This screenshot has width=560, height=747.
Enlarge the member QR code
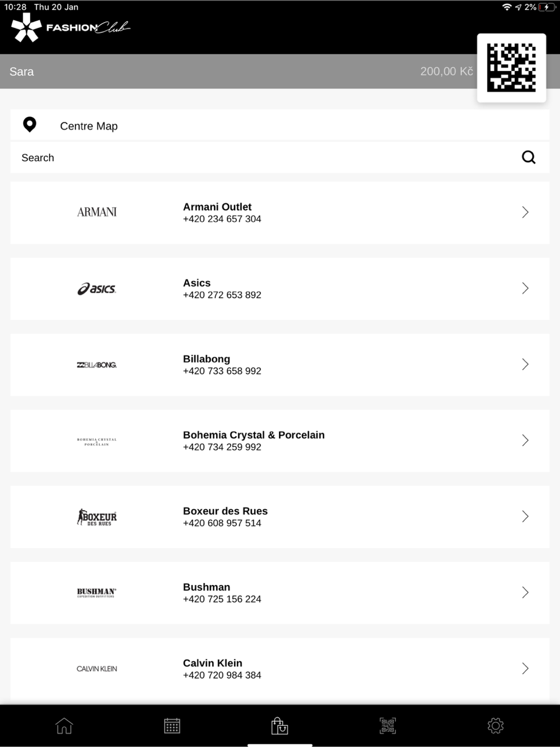tap(511, 68)
